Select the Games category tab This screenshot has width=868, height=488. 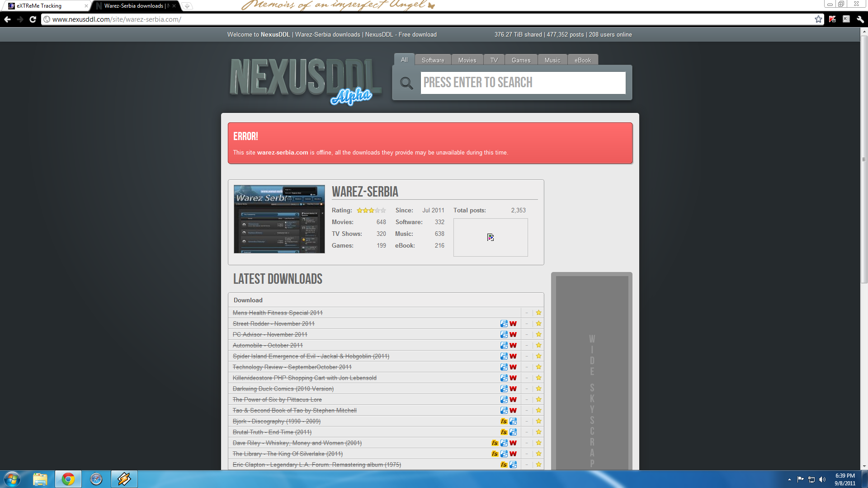tap(521, 60)
